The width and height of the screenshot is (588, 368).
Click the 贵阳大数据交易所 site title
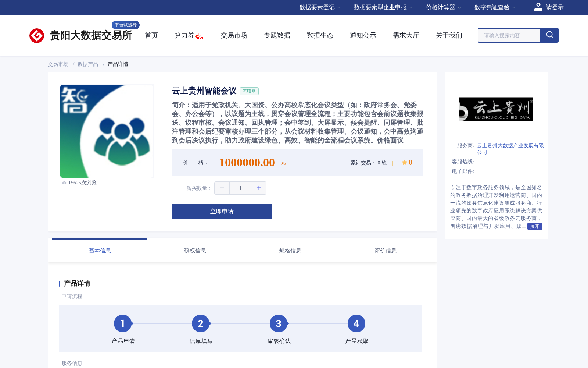click(x=91, y=35)
